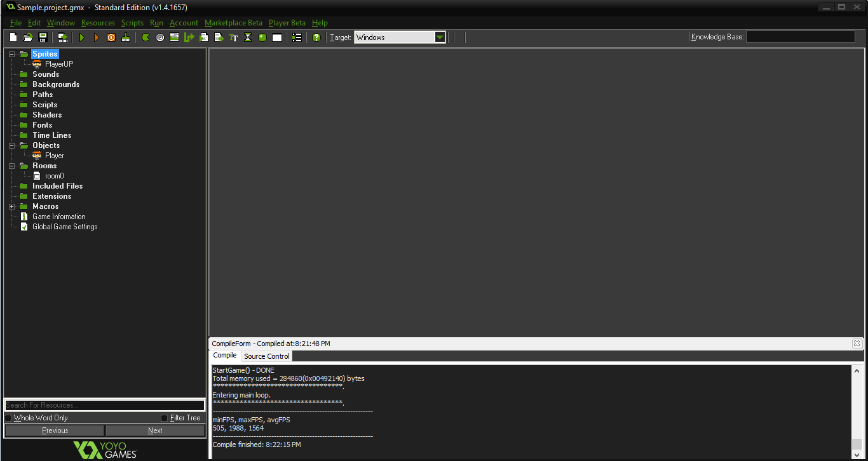Enable the Filter Tree checkbox
Viewport: 868px width, 461px height.
(165, 418)
